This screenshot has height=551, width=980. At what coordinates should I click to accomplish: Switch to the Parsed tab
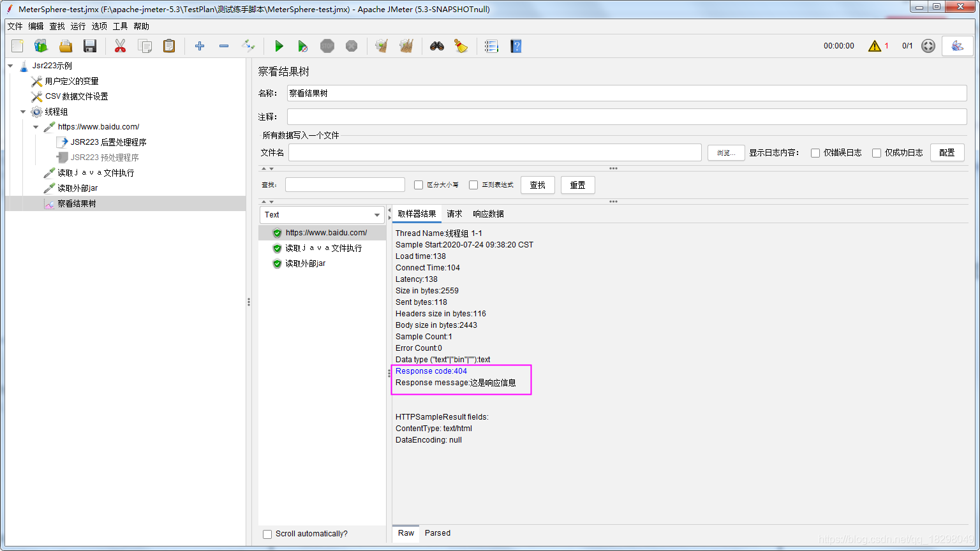[438, 533]
